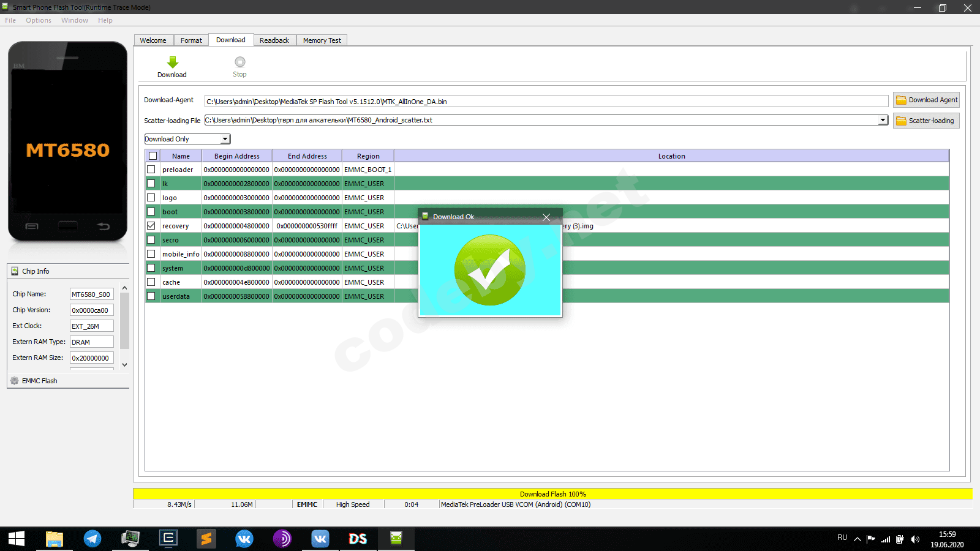Check the secro partition checkbox
980x551 pixels.
point(151,240)
